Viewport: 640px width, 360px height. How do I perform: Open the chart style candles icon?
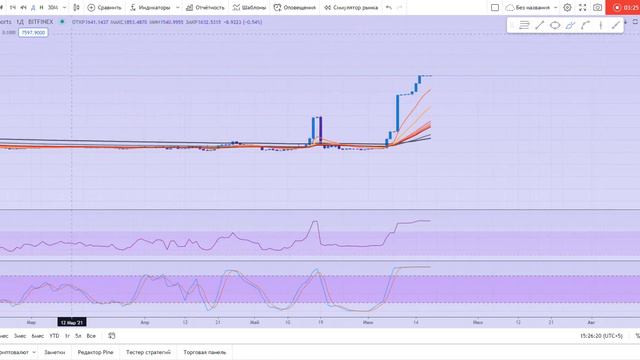click(76, 7)
